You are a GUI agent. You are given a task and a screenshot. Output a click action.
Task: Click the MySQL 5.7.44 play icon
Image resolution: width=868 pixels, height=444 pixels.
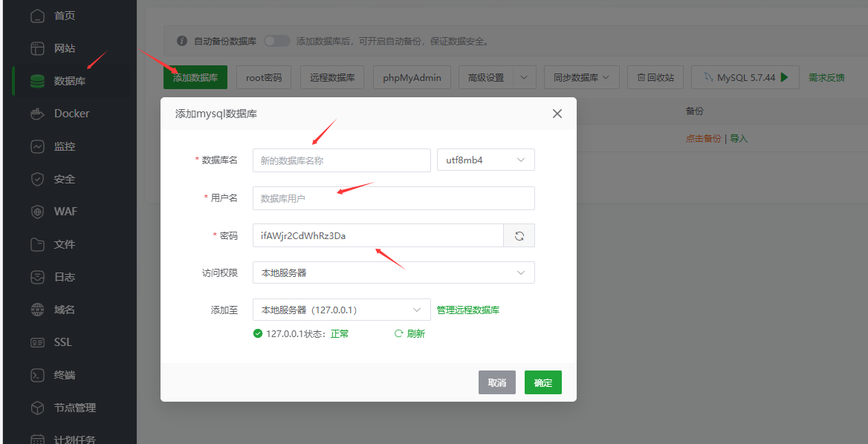click(x=784, y=77)
